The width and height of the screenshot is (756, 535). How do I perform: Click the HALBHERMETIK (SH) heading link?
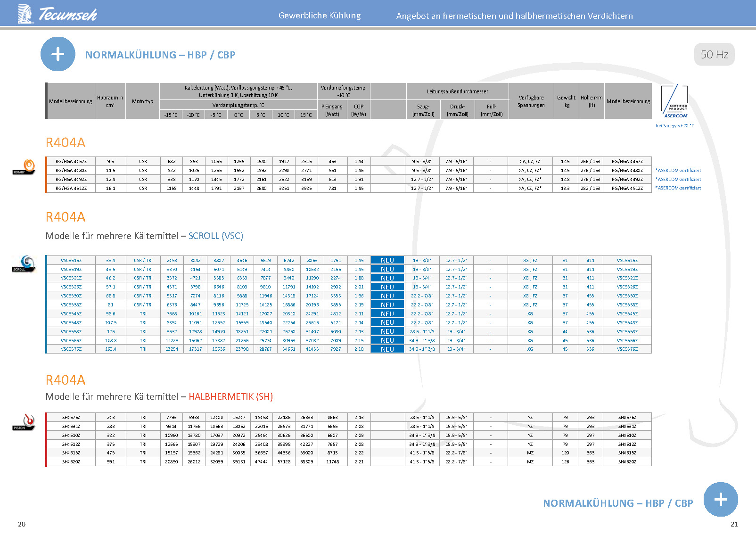230,396
